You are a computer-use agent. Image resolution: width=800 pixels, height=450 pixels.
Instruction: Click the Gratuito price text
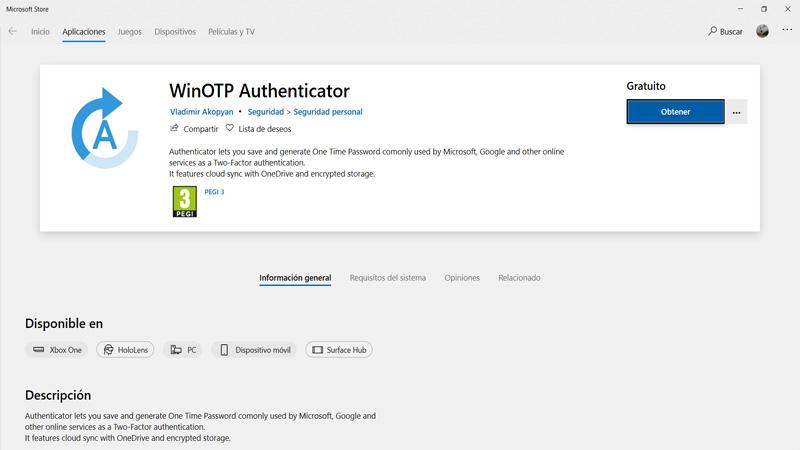(646, 86)
